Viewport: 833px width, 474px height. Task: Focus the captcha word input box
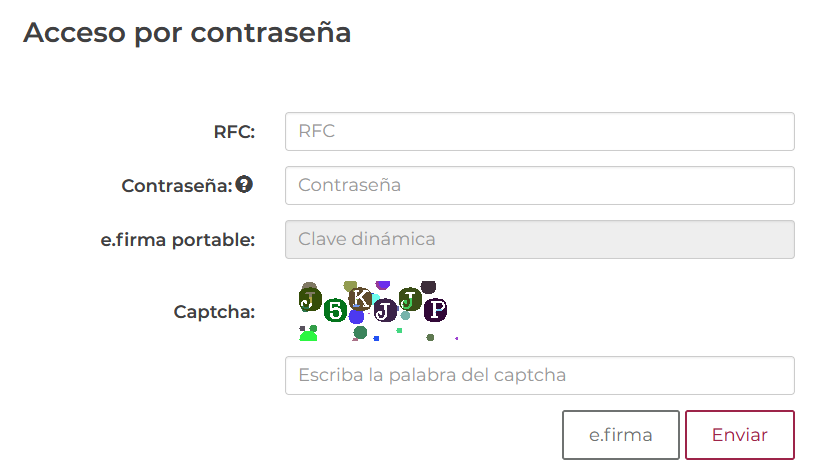tap(539, 376)
